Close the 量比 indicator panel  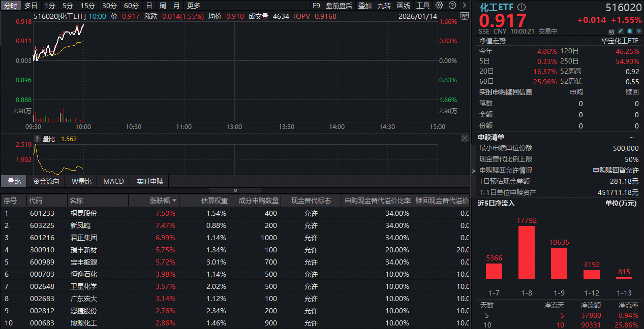(x=465, y=138)
